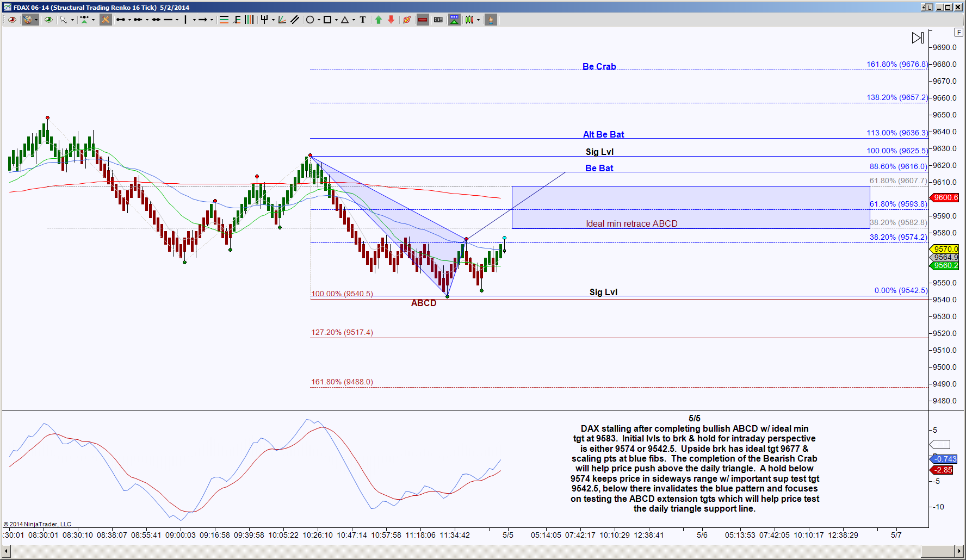The width and height of the screenshot is (966, 560).
Task: Jump to latest bar arrow icon
Action: (x=918, y=38)
